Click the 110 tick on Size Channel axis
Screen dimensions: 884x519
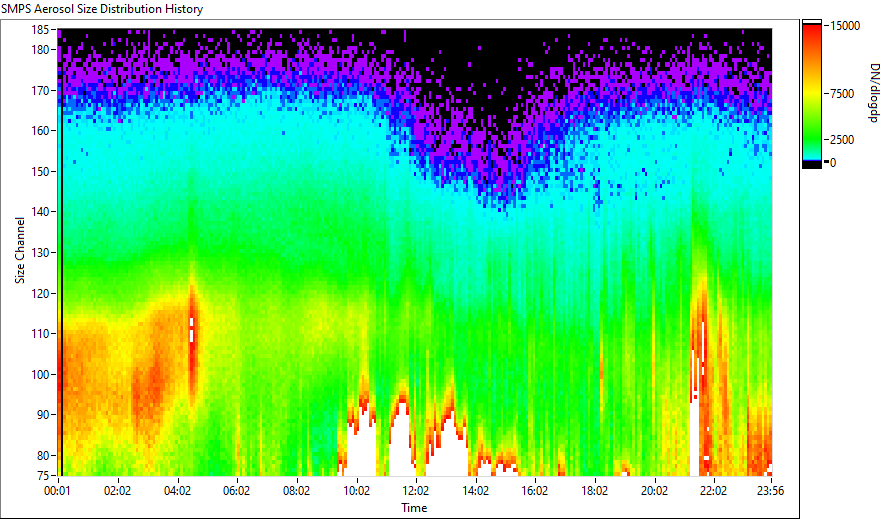pyautogui.click(x=42, y=334)
